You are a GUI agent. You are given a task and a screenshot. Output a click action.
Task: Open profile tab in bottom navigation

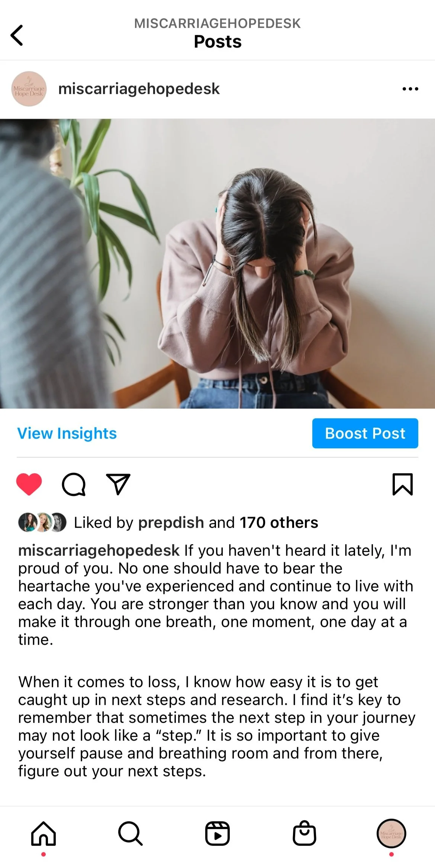click(391, 833)
